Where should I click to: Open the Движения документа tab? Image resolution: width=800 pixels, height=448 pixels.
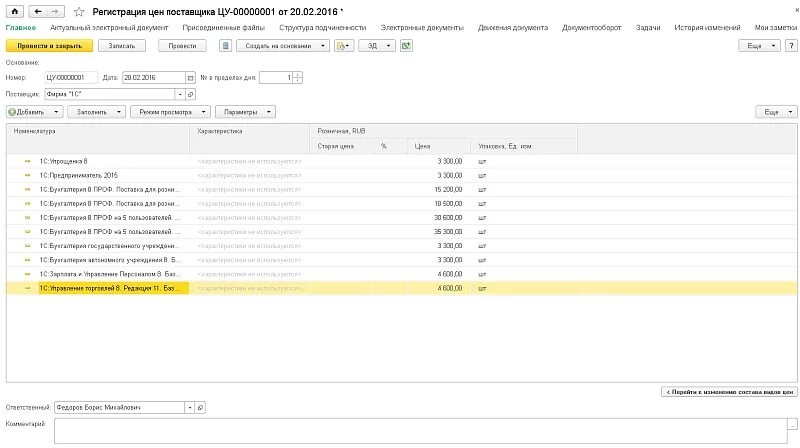(x=513, y=28)
